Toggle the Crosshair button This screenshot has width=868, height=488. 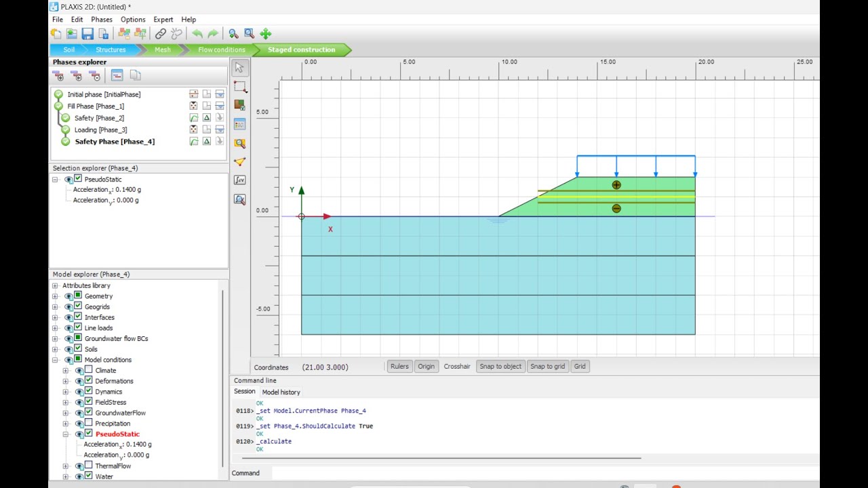coord(457,367)
